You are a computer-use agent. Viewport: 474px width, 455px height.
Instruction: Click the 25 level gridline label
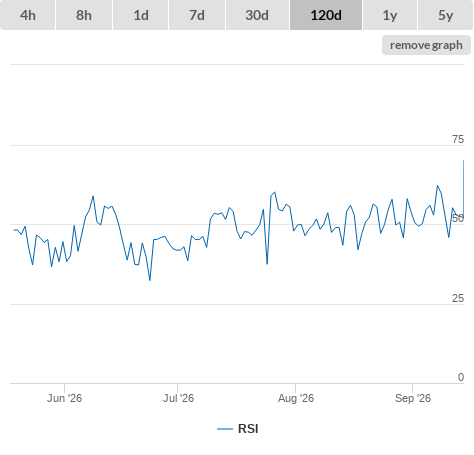458,298
